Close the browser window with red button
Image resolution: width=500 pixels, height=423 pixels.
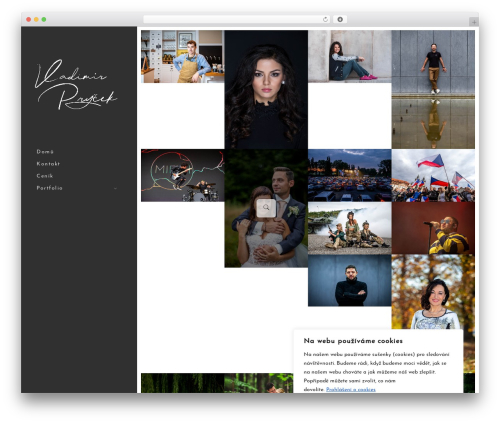(x=29, y=19)
